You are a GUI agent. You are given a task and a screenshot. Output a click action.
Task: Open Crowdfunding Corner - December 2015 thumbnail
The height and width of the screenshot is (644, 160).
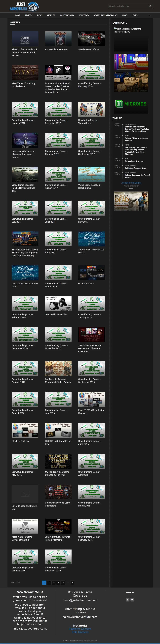pos(58,557)
